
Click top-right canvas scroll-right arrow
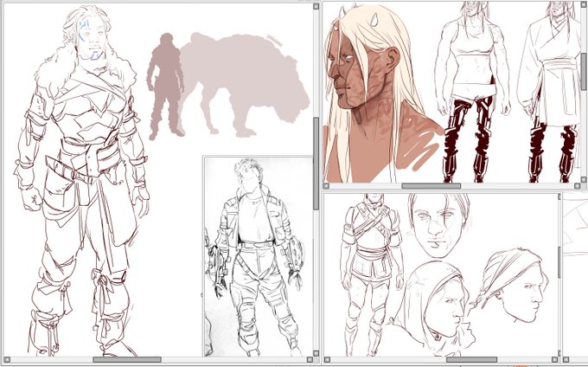tap(577, 186)
